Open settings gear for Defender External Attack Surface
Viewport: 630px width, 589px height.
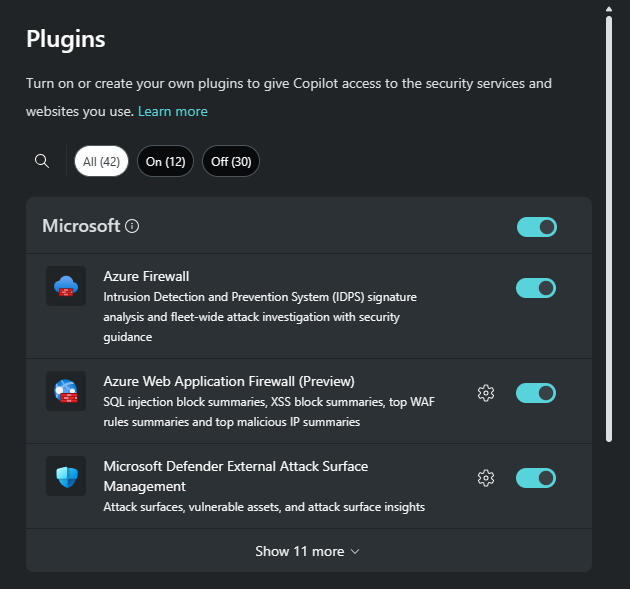(486, 478)
